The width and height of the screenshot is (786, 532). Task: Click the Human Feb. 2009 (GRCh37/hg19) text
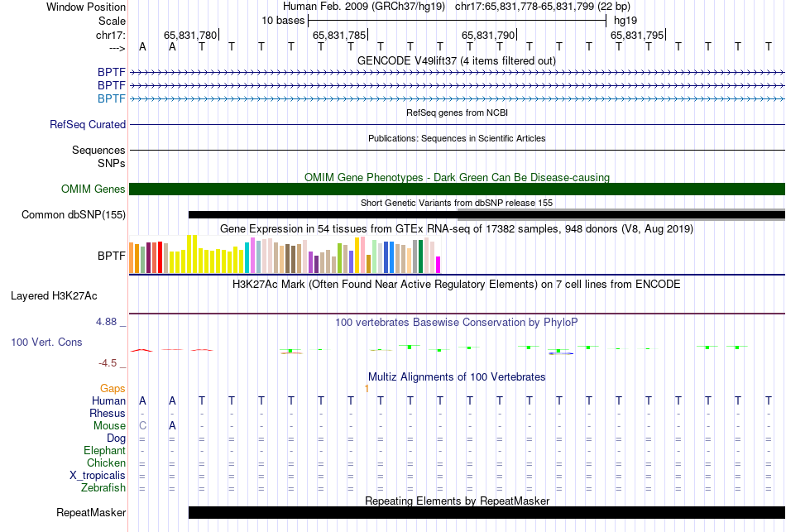click(364, 7)
